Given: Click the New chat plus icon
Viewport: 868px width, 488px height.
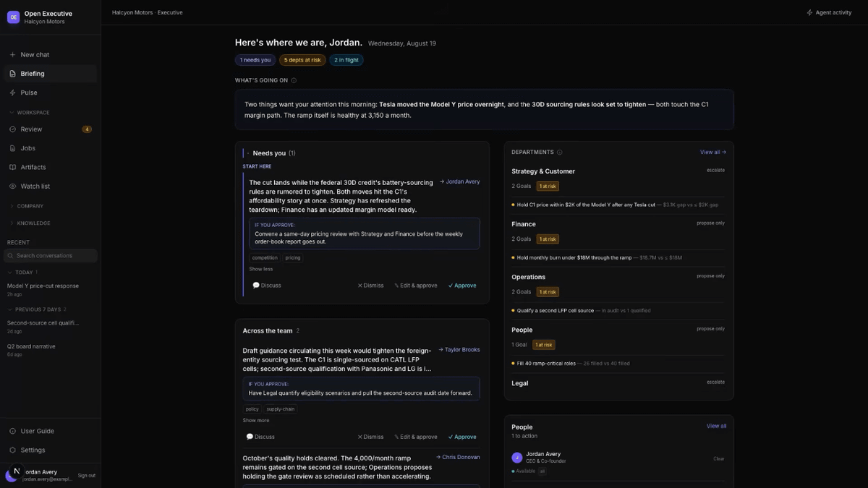Looking at the screenshot, I should pos(12,55).
